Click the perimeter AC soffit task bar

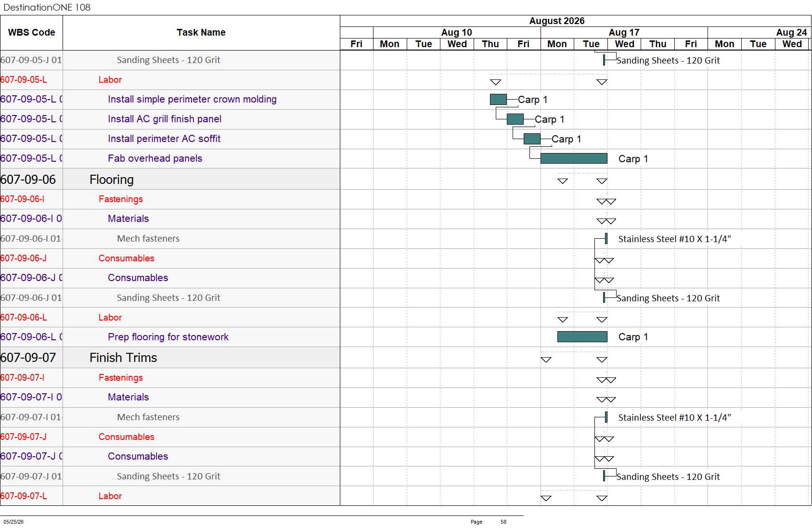[532, 139]
